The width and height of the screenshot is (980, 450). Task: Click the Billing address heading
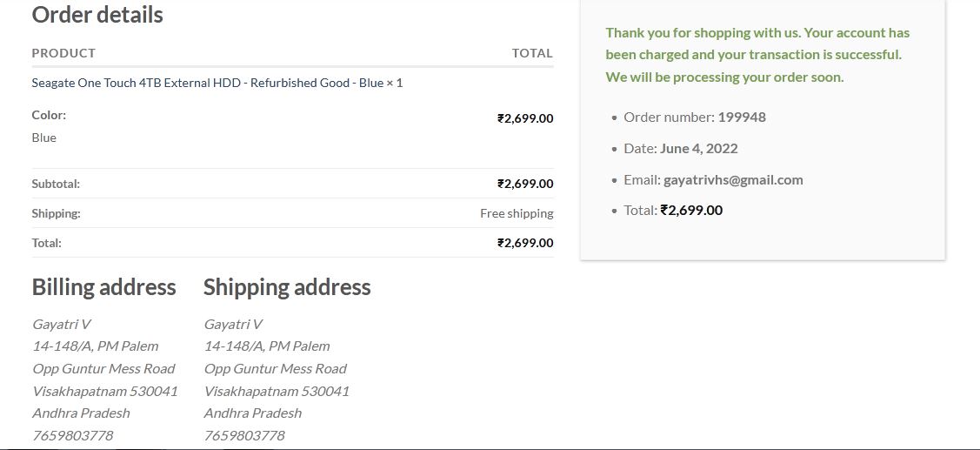(103, 287)
